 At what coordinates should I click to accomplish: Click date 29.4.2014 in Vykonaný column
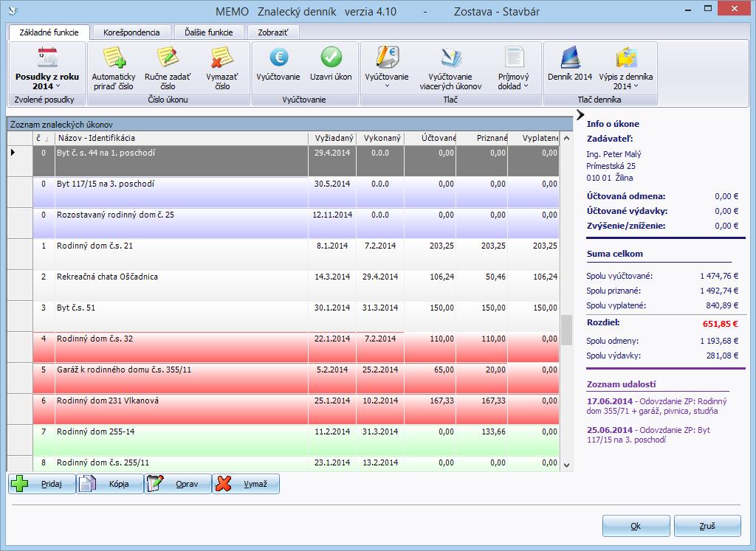(x=380, y=277)
